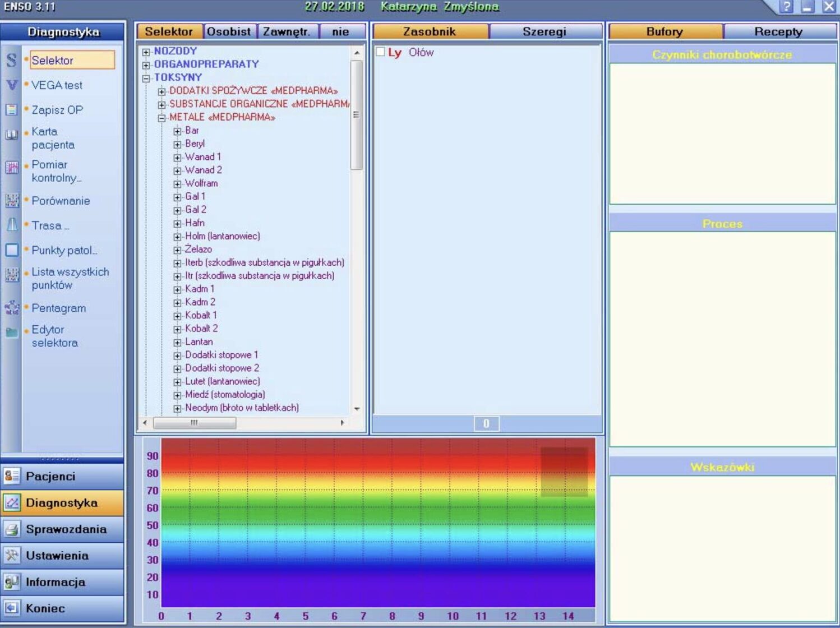Click the VEGA test icon
Viewport: 840px width, 628px height.
11,85
